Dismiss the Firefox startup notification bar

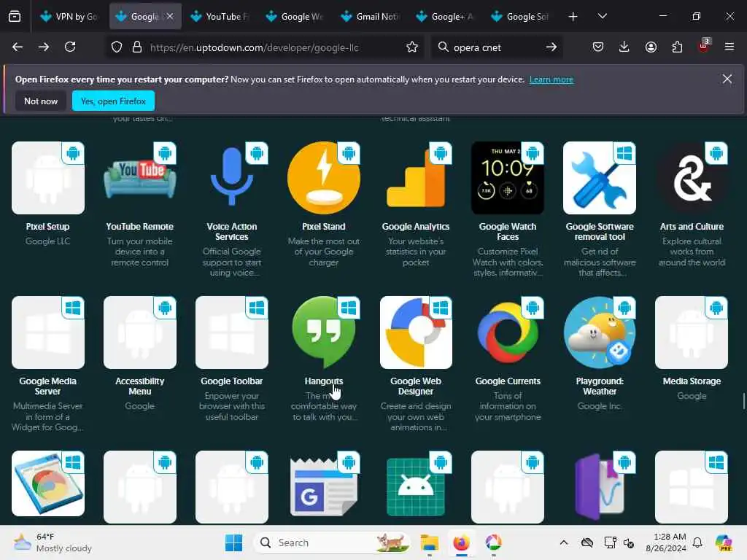tap(727, 79)
